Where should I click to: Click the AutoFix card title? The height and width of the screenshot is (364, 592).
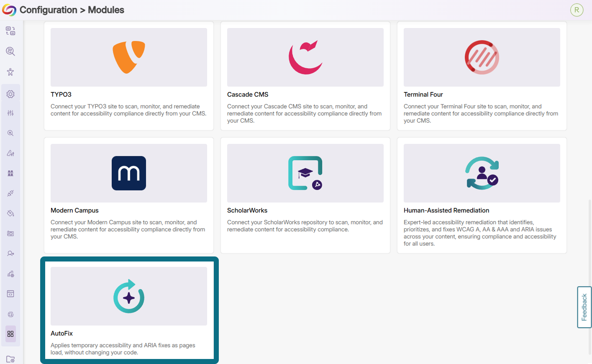(x=62, y=333)
